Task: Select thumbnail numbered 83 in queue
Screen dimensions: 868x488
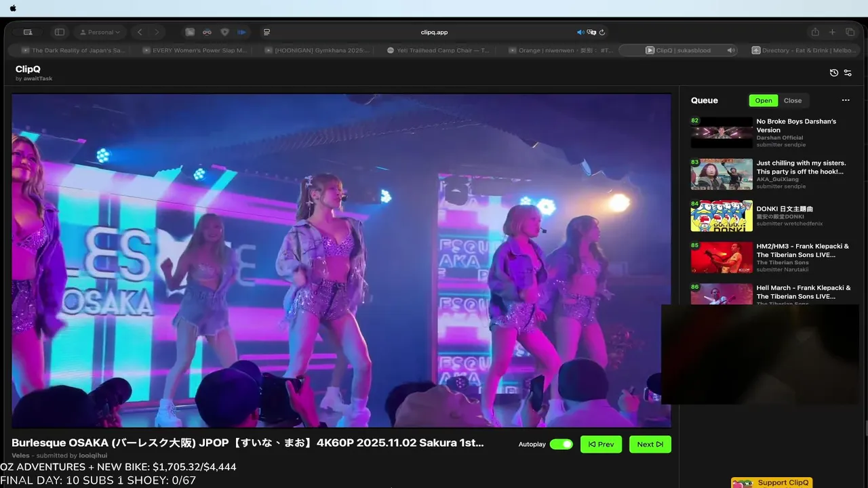Action: (x=722, y=174)
